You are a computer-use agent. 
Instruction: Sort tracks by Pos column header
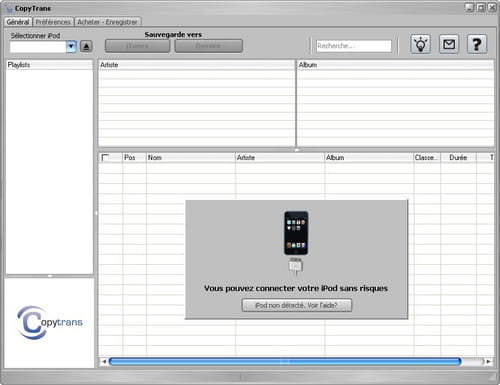[x=134, y=157]
